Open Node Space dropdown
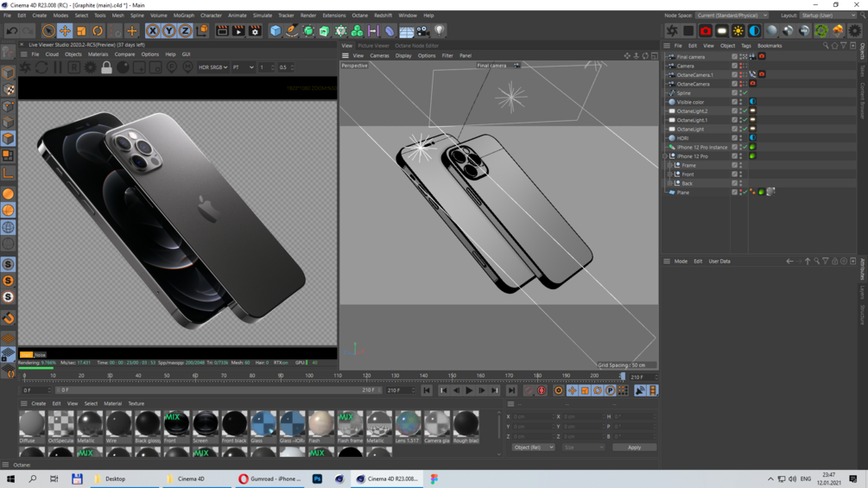Screen dimensions: 868x488 (732, 16)
